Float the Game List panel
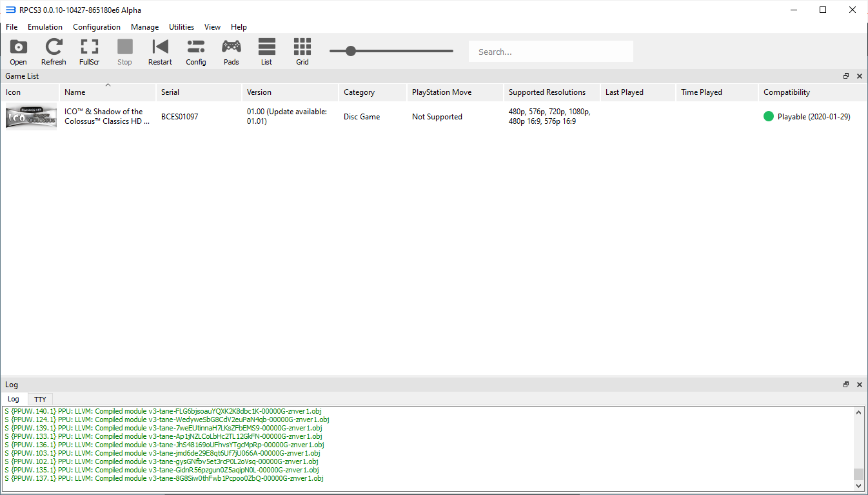This screenshot has height=495, width=868. (x=846, y=76)
